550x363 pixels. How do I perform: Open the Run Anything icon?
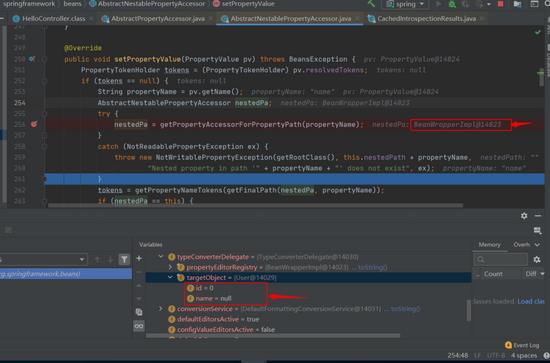pyautogui.click(x=534, y=4)
